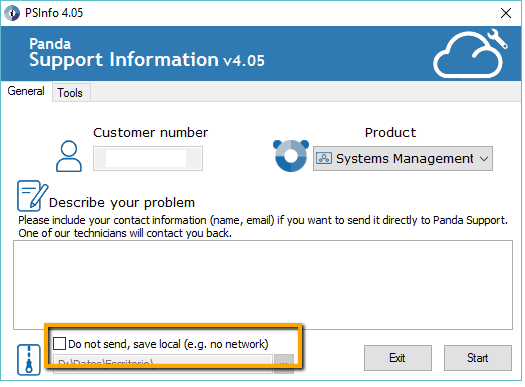
Task: Click the 'Customer number' label
Action: tap(151, 133)
